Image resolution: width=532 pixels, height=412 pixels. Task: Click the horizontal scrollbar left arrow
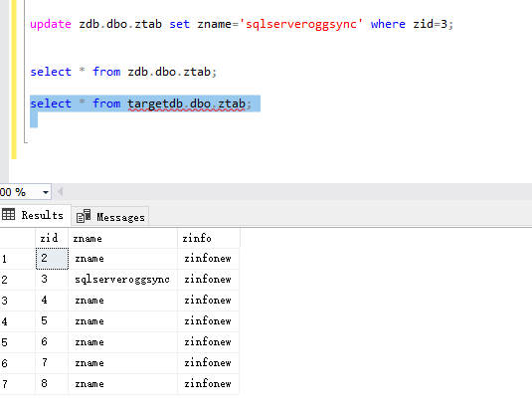(x=61, y=192)
